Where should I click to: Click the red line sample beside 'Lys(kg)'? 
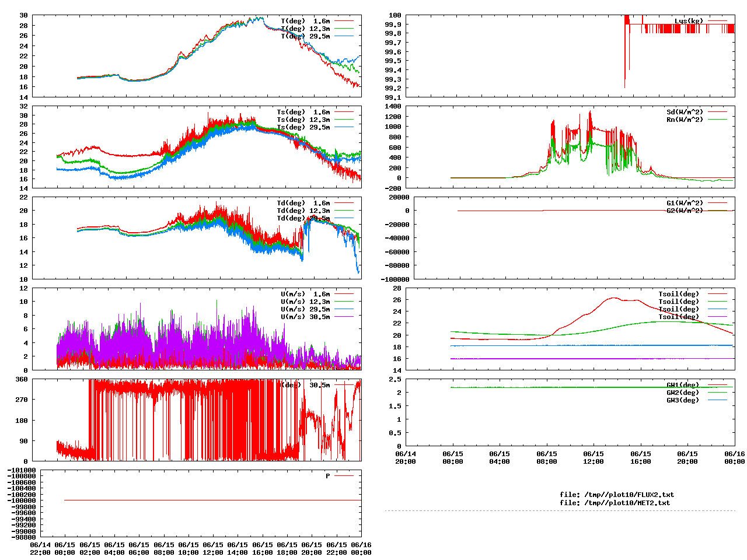tap(717, 21)
